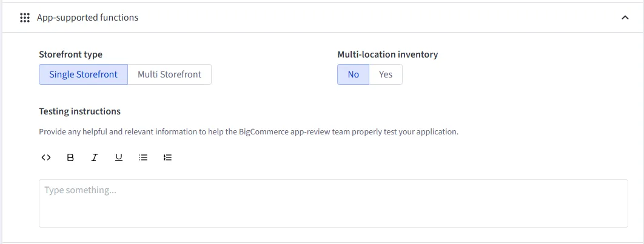Focus the Testing instructions text area
The width and height of the screenshot is (644, 244).
334,203
